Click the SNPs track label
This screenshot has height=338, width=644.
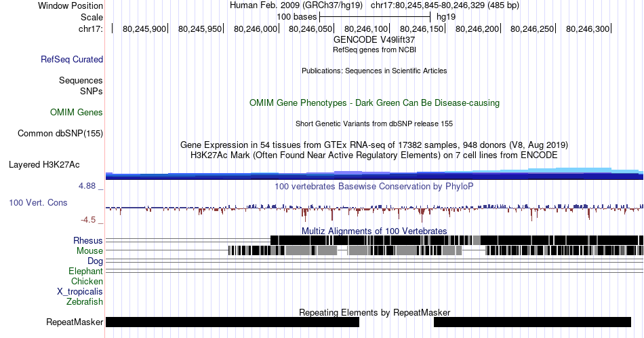tap(92, 91)
